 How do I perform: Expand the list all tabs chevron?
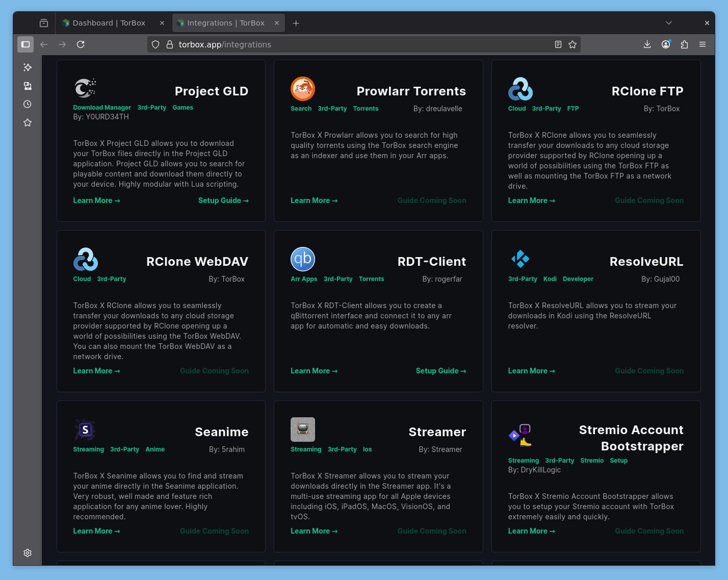[x=669, y=23]
